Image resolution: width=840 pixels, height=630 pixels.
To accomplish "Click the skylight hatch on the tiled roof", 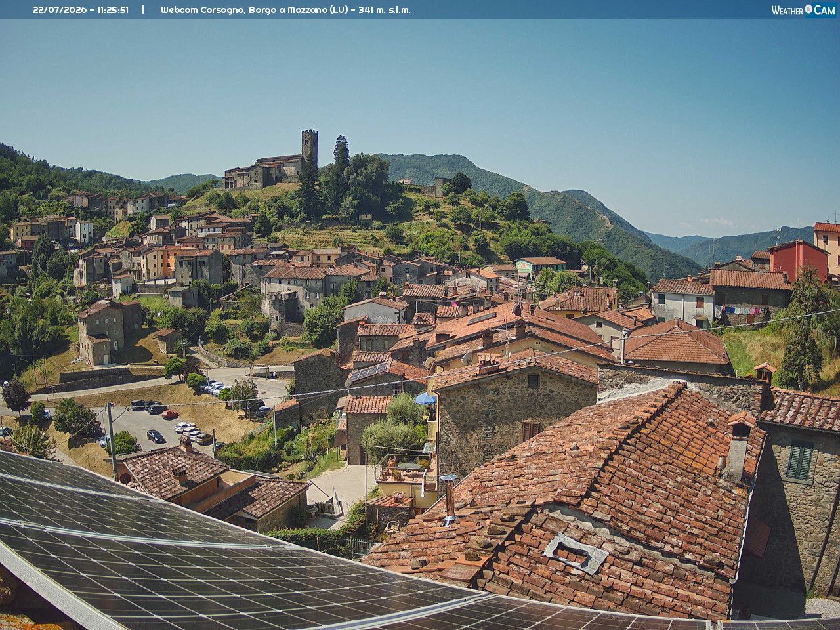I will (x=577, y=553).
